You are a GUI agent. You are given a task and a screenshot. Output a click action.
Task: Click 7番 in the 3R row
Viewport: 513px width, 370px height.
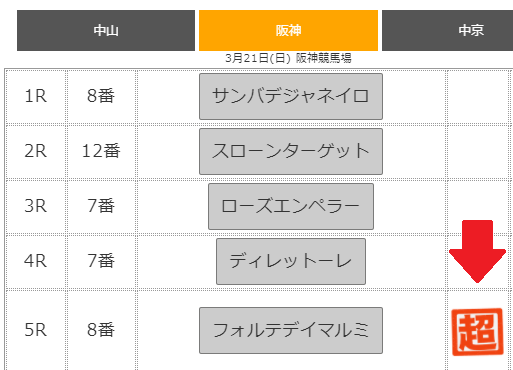[101, 206]
